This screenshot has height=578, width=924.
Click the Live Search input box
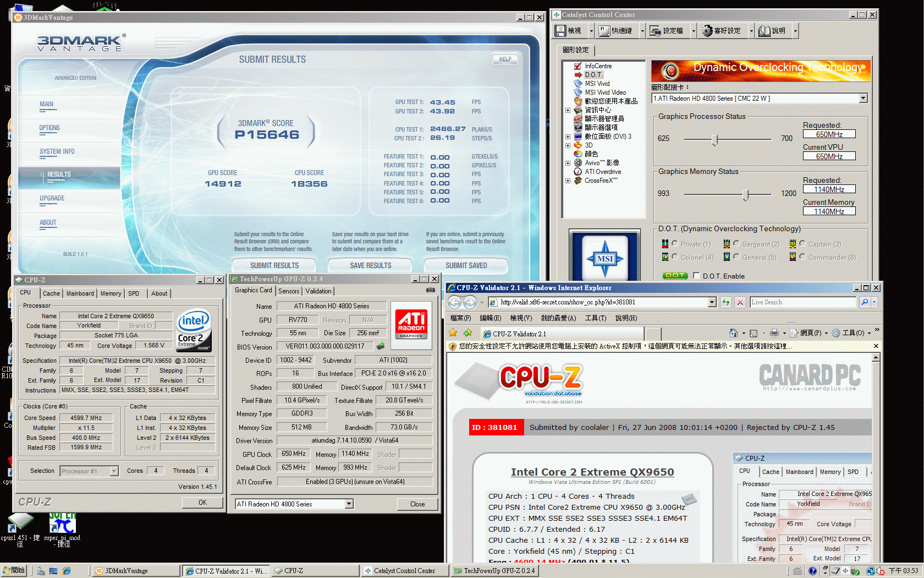click(x=803, y=302)
